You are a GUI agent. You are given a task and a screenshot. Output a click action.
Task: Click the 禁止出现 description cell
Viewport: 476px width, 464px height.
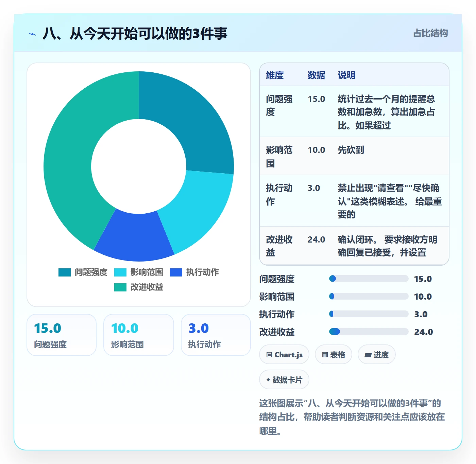390,201
